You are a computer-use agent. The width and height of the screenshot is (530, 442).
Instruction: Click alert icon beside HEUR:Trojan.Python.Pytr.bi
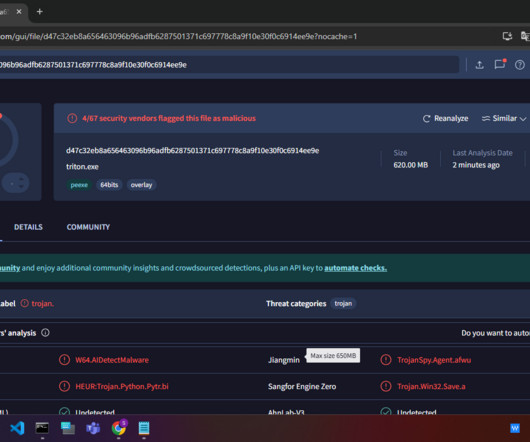(x=64, y=386)
